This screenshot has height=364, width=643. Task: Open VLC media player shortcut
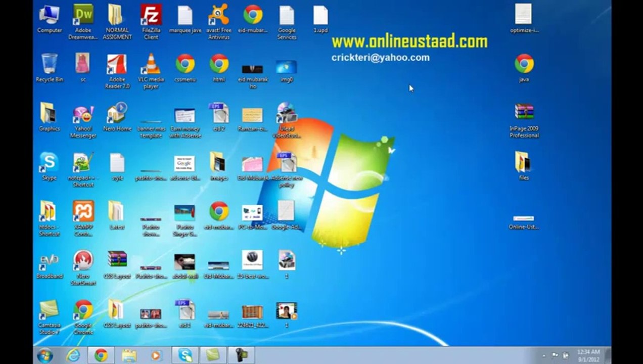point(151,71)
